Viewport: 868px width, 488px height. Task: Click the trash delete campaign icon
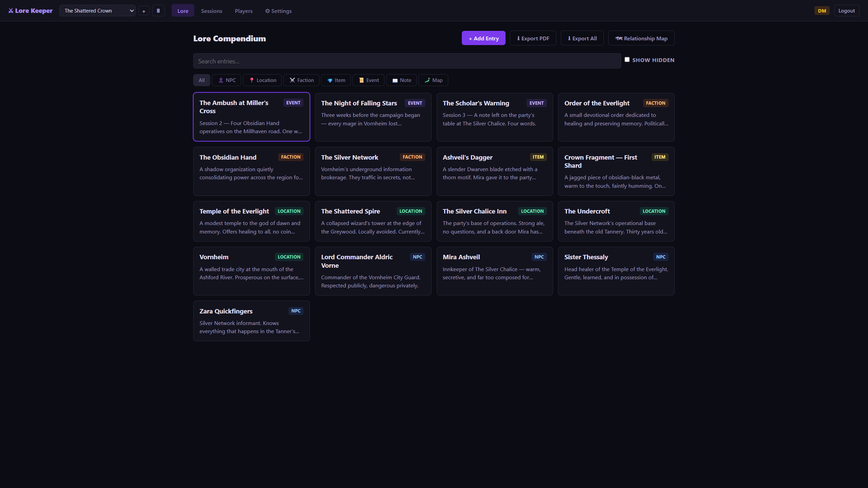coord(158,11)
